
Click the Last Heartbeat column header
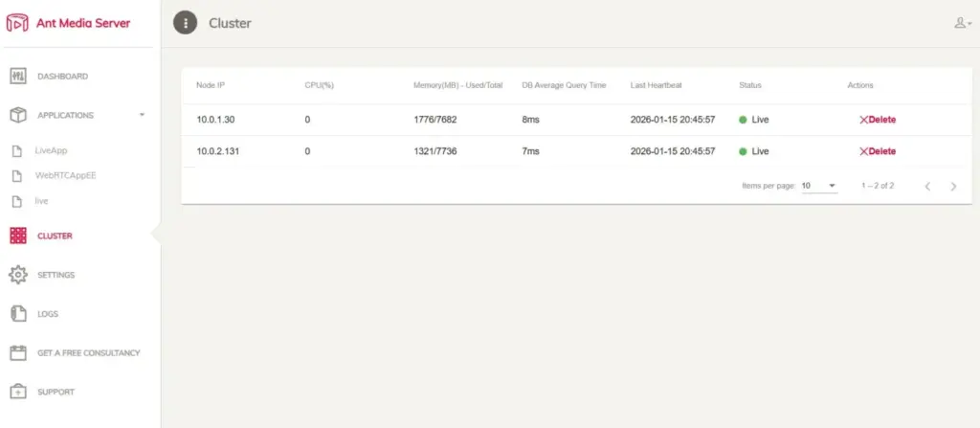[x=657, y=85]
